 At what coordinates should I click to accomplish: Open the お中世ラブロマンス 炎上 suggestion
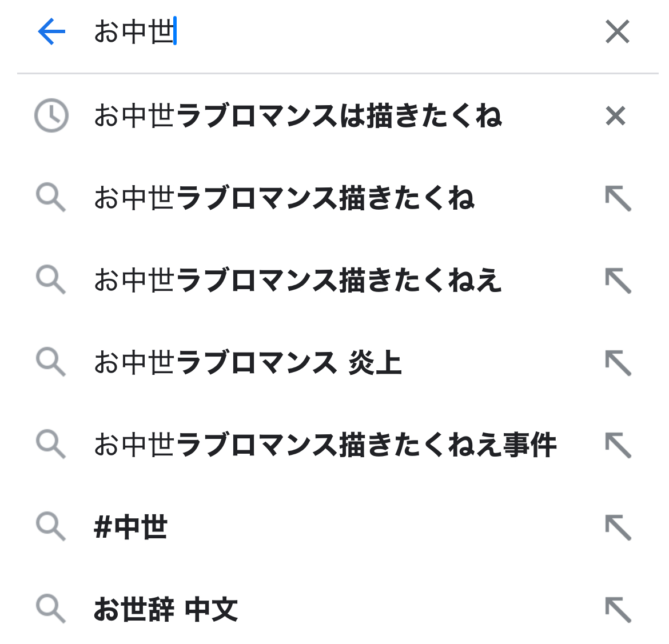248,363
